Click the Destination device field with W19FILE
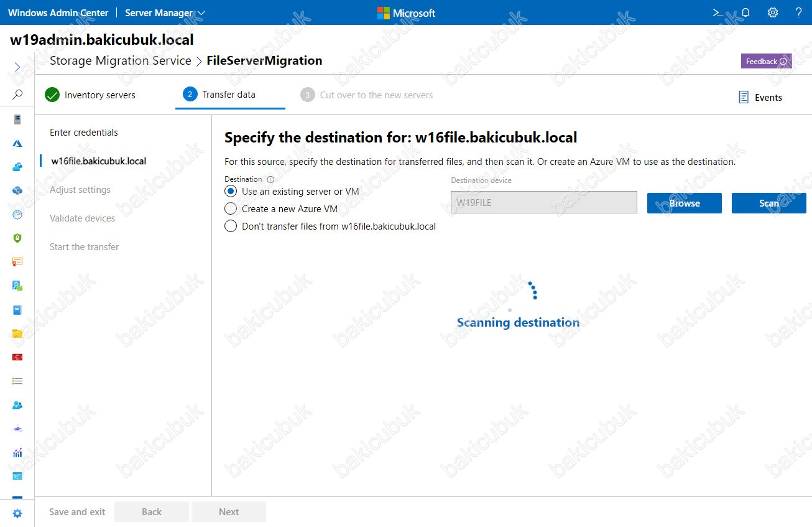This screenshot has height=527, width=812. click(544, 202)
